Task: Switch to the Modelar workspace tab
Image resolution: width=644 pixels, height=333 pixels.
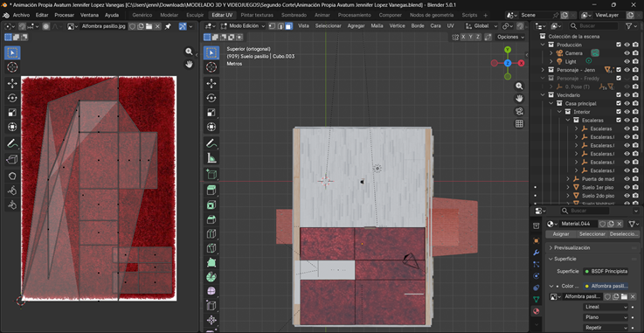Action: (169, 15)
